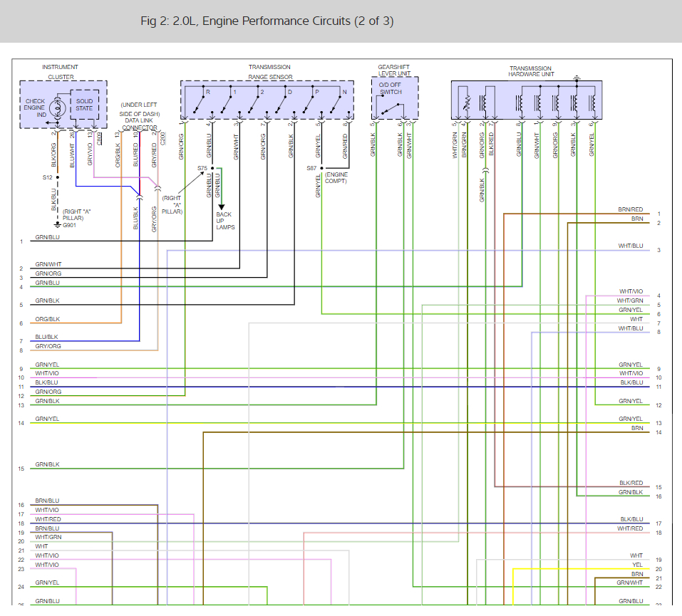Click the vertical GRY/VIO wire label
Viewport: 682px width, 616px height.
[90, 154]
